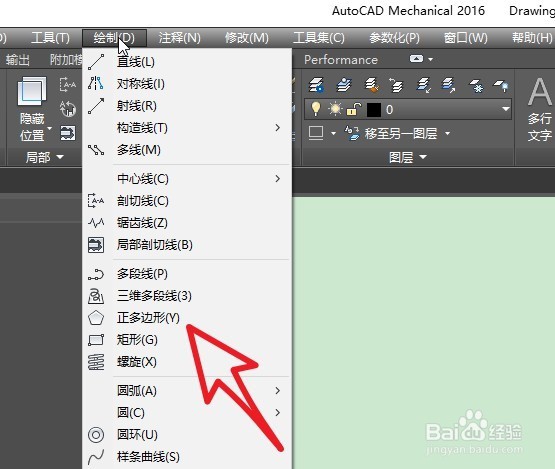Expand Construction Line 构造线(T) submenu arrow
This screenshot has width=555, height=469.
278,128
